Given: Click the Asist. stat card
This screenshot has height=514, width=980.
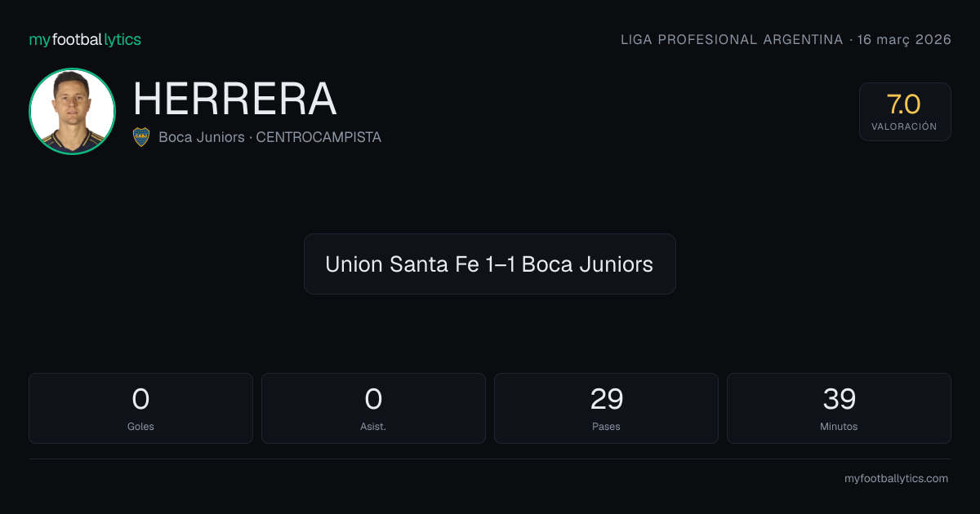Looking at the screenshot, I should pyautogui.click(x=373, y=409).
